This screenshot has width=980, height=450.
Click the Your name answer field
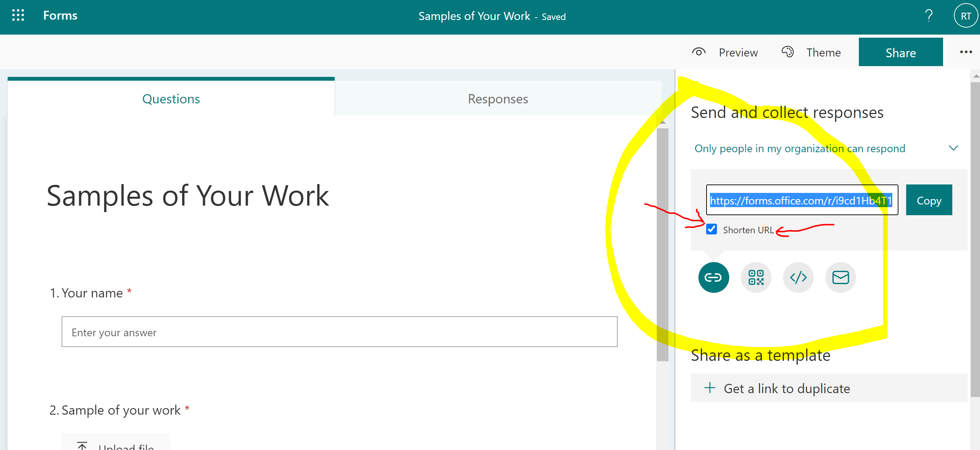339,332
